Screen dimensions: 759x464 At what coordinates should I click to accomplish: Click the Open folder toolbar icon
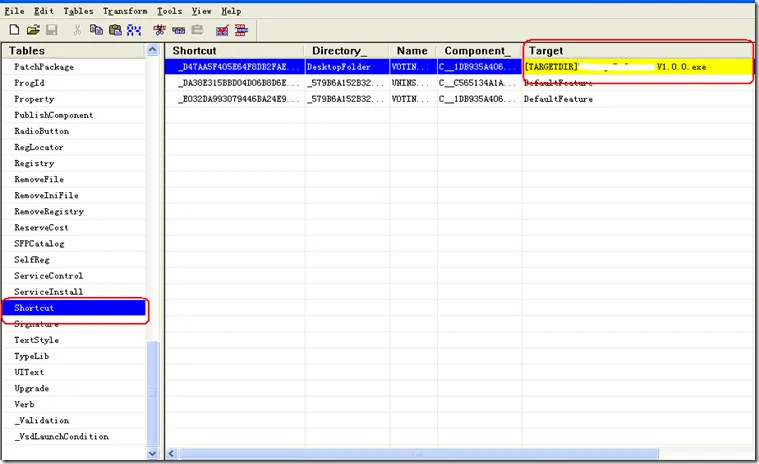point(33,29)
